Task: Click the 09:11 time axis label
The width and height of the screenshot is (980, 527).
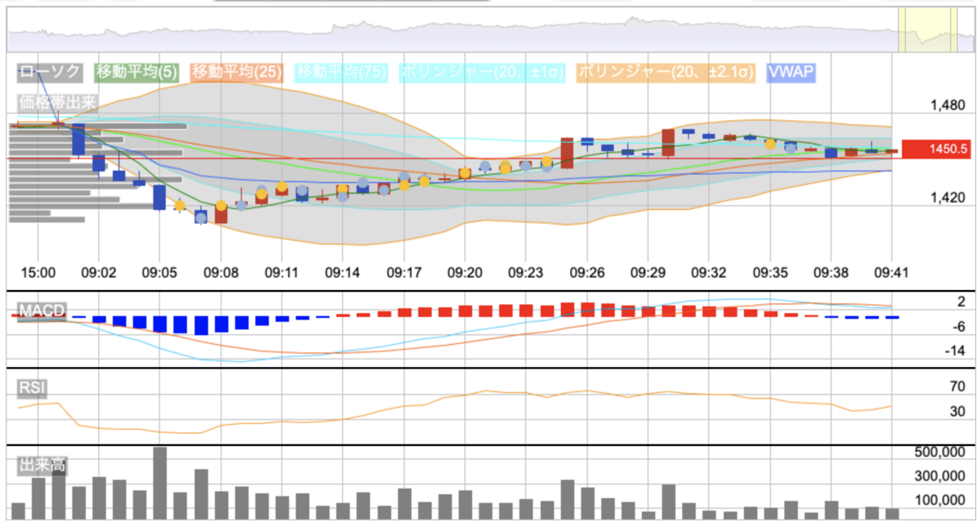Action: click(281, 271)
